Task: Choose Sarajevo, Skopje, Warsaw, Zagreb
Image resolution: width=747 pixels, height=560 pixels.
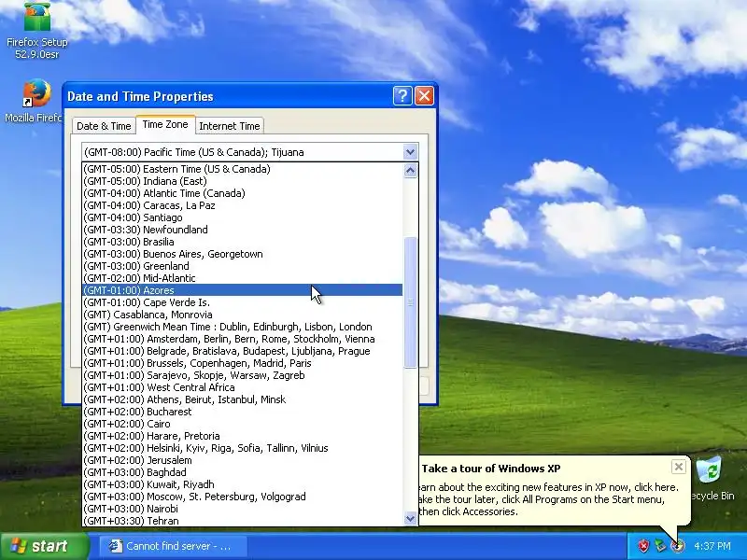Action: point(243,375)
